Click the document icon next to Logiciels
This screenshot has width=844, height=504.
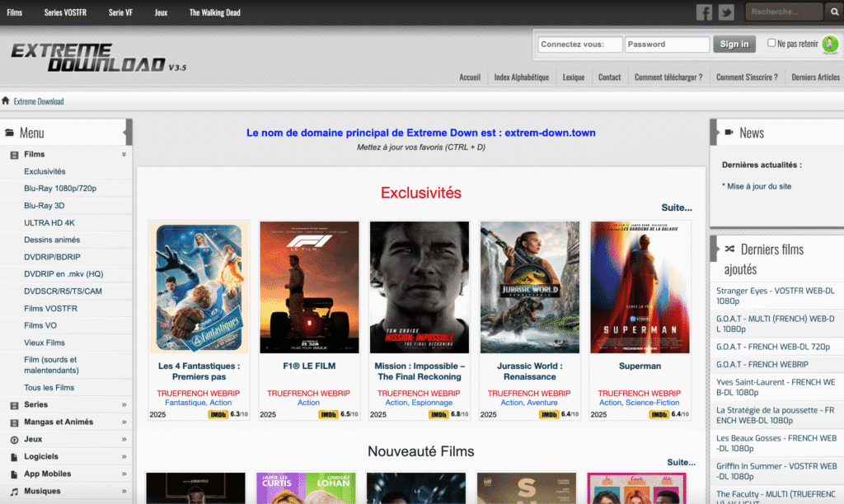(14, 456)
